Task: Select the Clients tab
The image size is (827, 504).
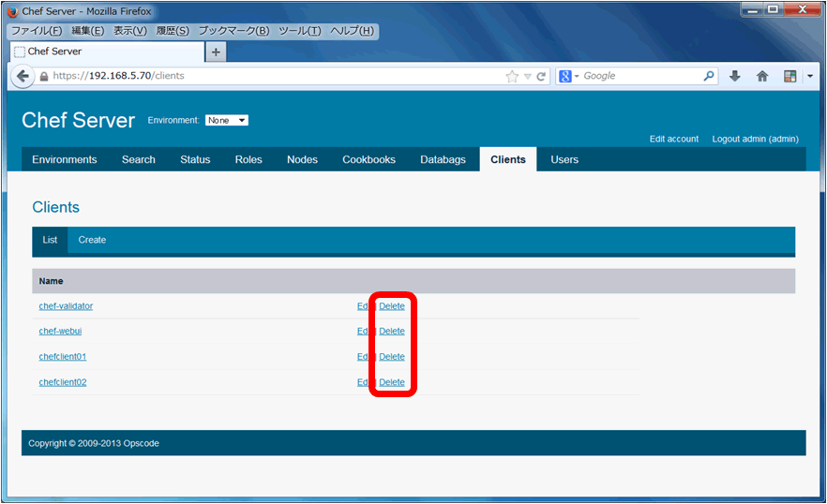Action: point(508,160)
